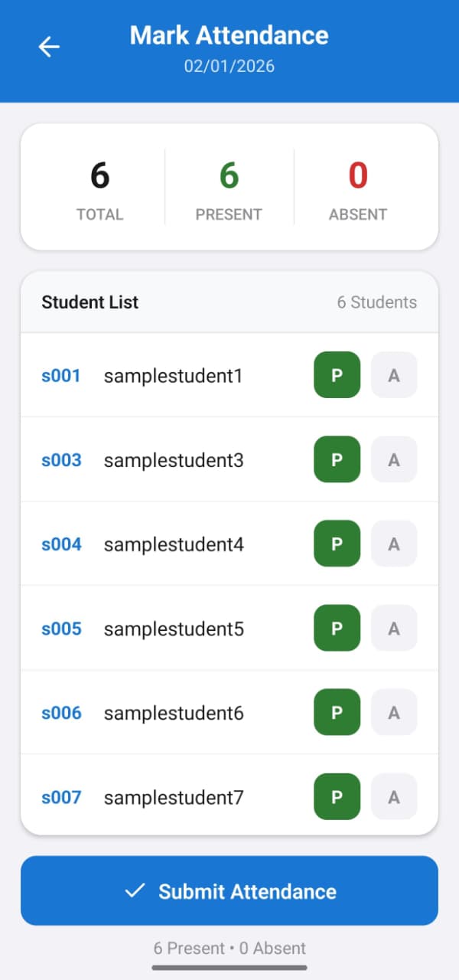Mark samplestudent3 absent with A button
Screen dimensions: 459x980
(x=394, y=459)
